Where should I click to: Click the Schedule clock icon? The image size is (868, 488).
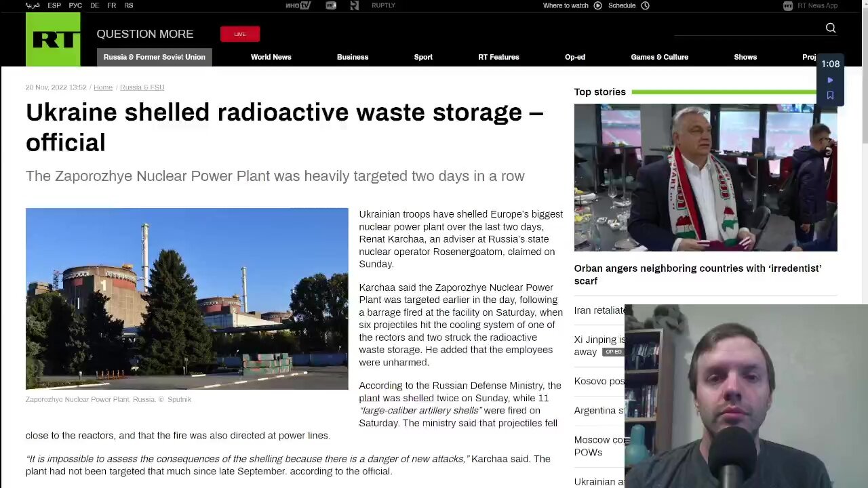click(x=645, y=5)
